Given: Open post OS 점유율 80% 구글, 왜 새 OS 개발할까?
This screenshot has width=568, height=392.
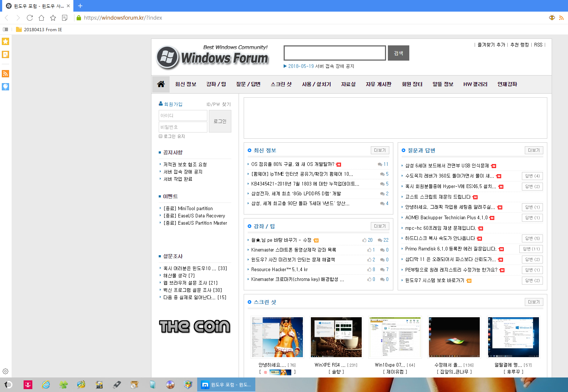Looking at the screenshot, I should pos(293,164).
